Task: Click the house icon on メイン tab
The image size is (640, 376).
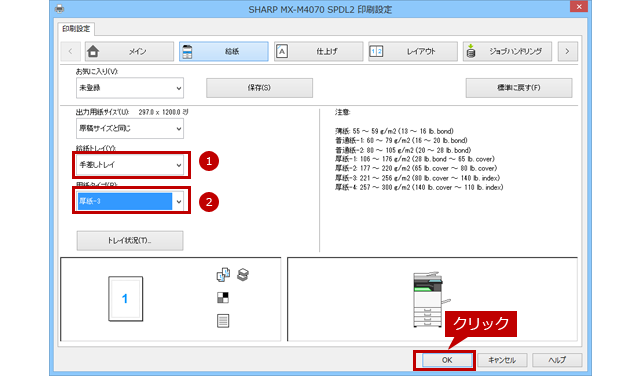Action: [93, 51]
